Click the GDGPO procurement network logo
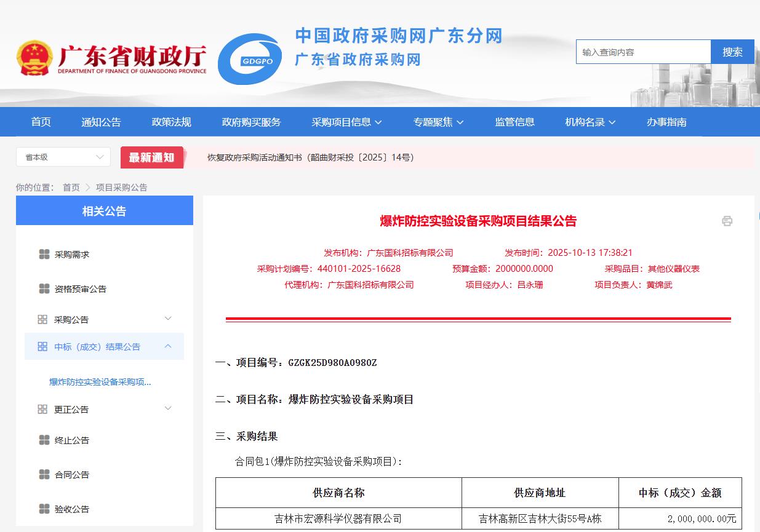The width and height of the screenshot is (760, 532). [250, 59]
